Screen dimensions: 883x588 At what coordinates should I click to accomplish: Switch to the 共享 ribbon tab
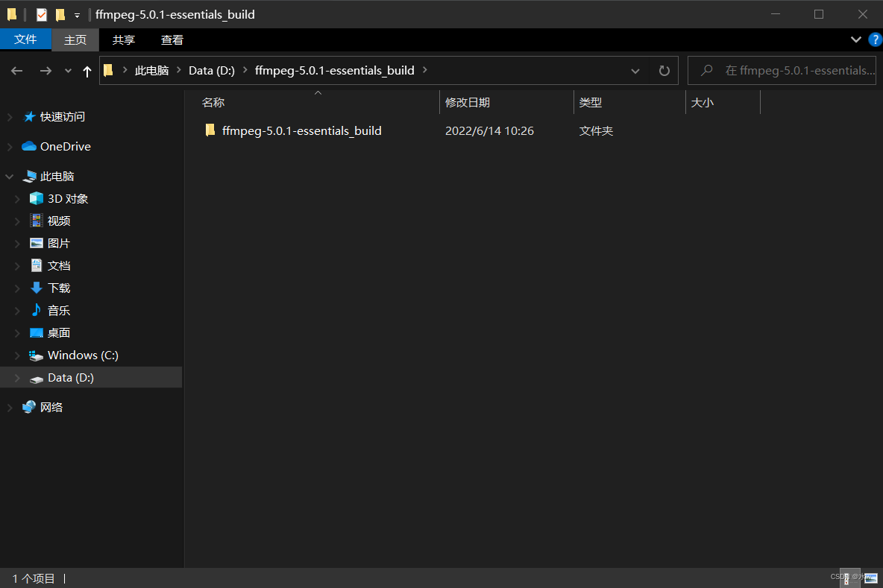pyautogui.click(x=123, y=40)
